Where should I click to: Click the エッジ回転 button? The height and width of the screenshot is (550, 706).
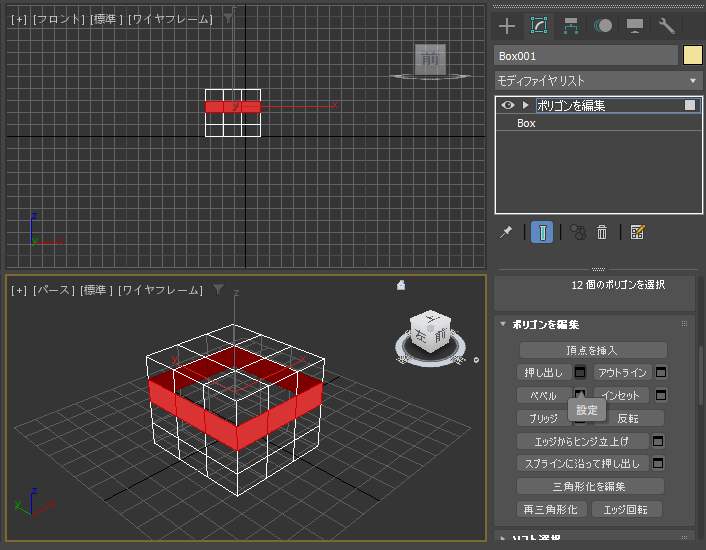pyautogui.click(x=626, y=509)
